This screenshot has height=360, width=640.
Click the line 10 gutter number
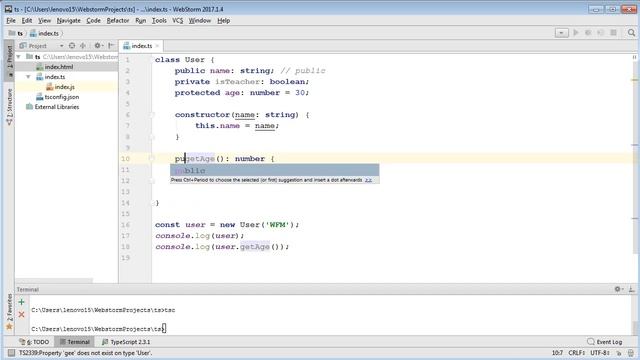point(125,159)
